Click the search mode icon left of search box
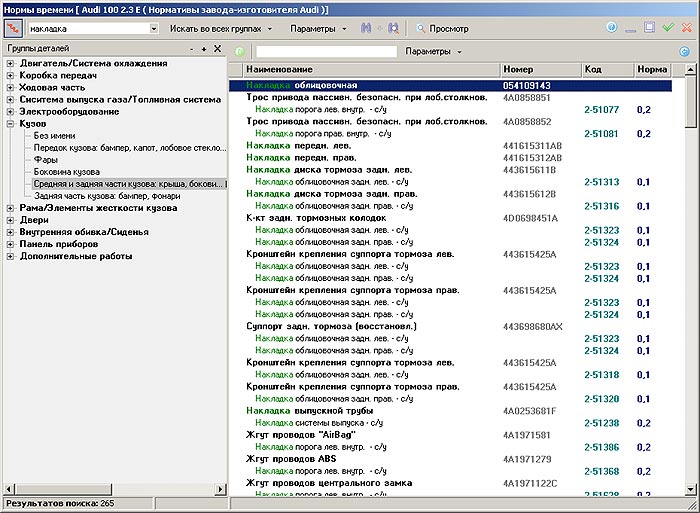The image size is (700, 513). coord(13,29)
